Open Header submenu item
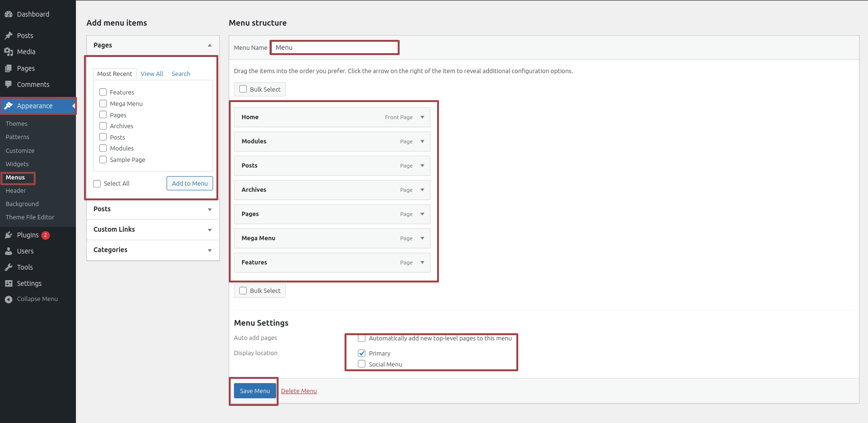The width and height of the screenshot is (868, 423). [x=16, y=190]
